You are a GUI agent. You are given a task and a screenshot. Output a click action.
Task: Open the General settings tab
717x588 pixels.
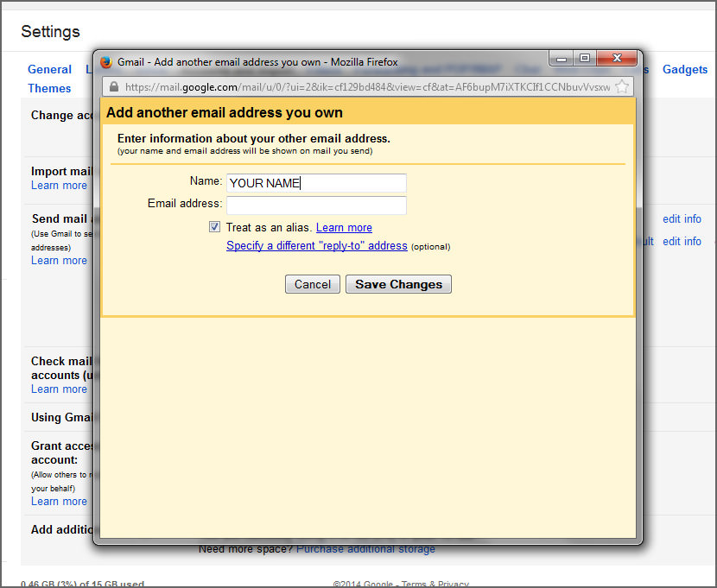49,69
